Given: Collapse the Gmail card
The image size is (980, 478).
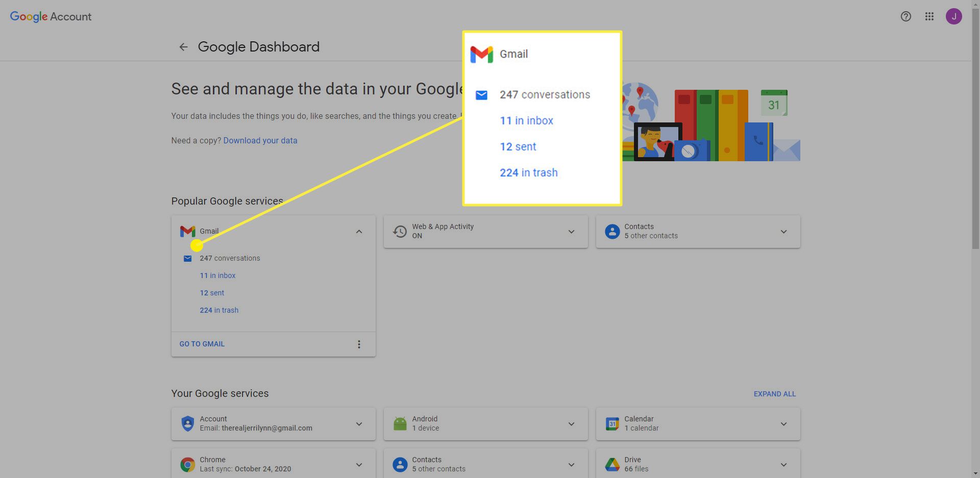Looking at the screenshot, I should point(359,232).
